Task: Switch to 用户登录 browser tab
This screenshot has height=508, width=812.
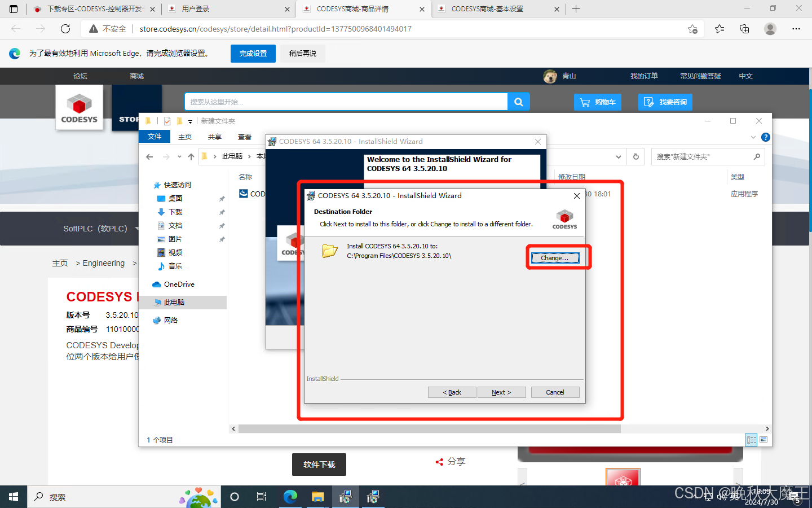Action: [x=228, y=9]
